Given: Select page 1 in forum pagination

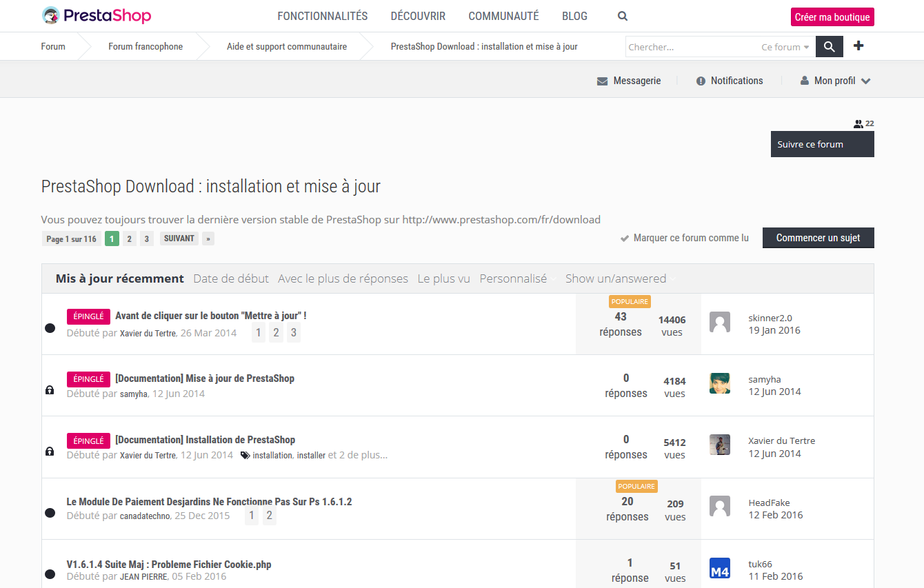Looking at the screenshot, I should pyautogui.click(x=112, y=239).
